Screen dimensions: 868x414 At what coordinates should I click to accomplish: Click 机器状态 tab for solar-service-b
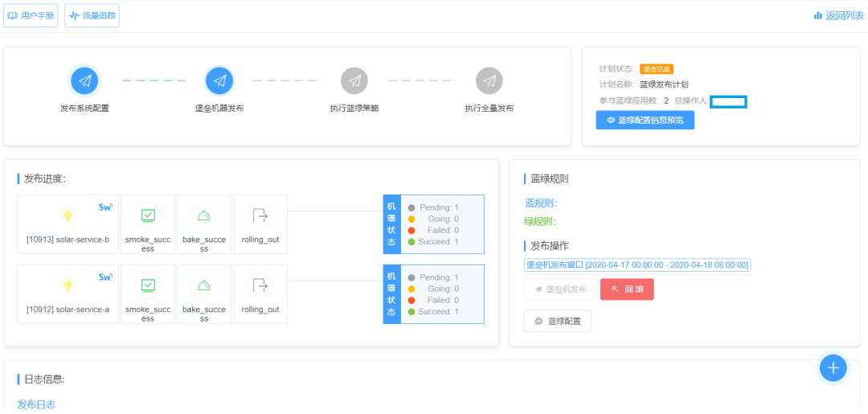392,224
